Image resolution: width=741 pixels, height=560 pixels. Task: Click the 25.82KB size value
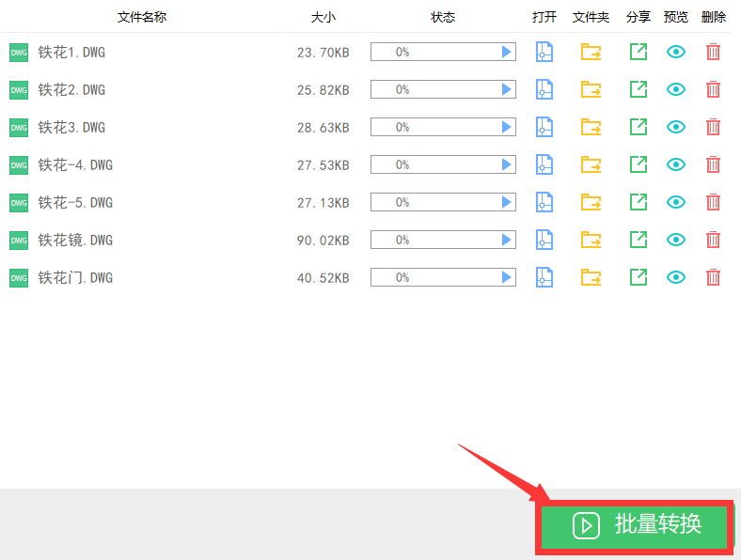click(x=323, y=89)
